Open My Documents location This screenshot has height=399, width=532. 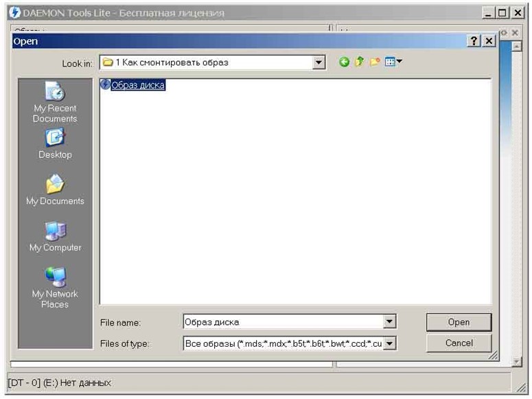click(55, 190)
